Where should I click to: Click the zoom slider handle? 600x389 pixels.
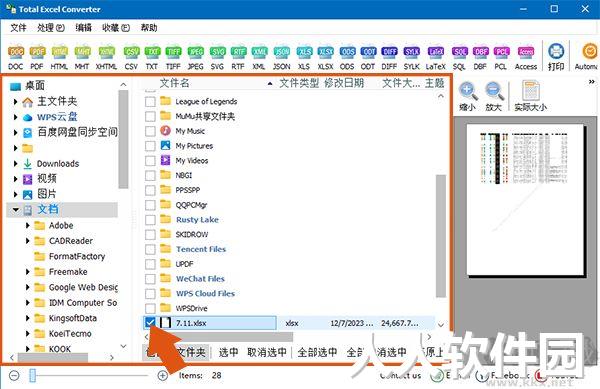click(x=33, y=376)
